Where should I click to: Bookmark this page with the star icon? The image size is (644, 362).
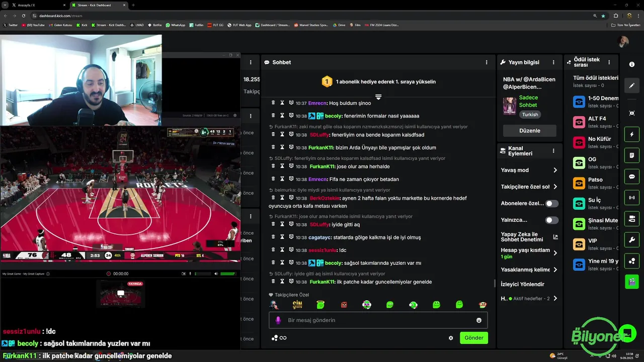click(603, 16)
